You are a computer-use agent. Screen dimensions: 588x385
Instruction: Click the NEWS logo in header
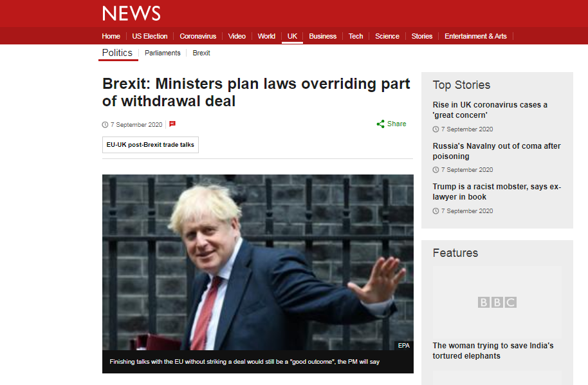131,14
